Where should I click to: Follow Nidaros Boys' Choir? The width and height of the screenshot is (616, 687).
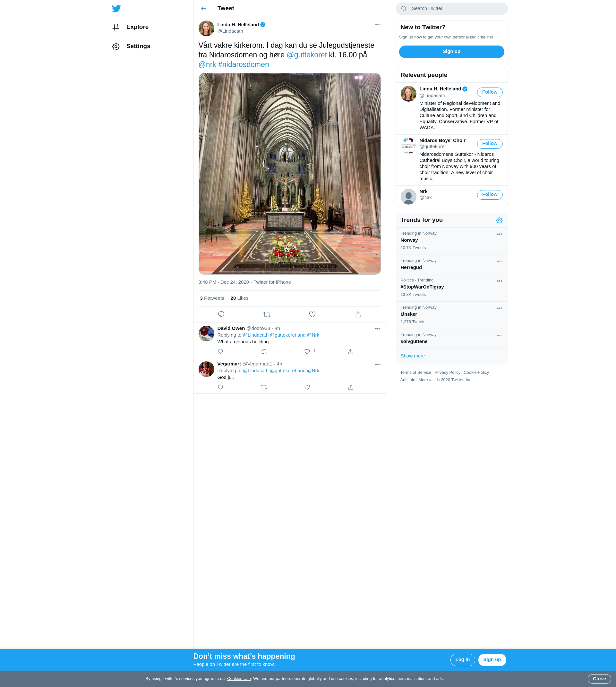click(x=489, y=143)
